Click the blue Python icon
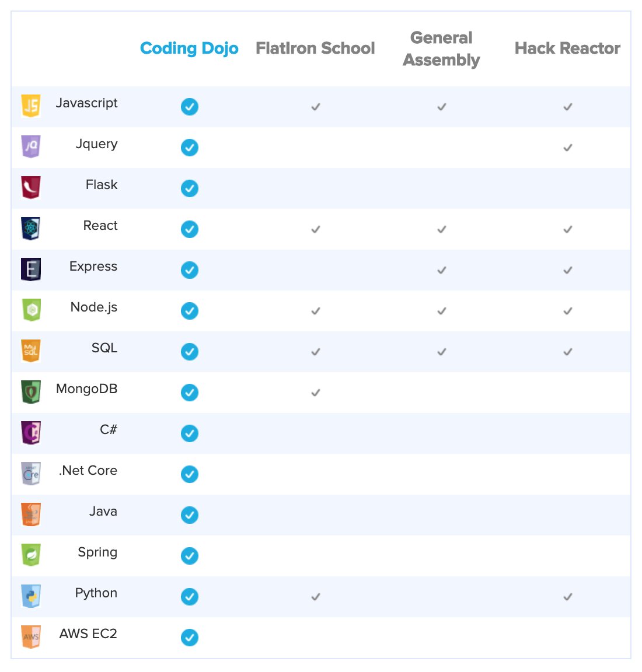 click(x=31, y=596)
